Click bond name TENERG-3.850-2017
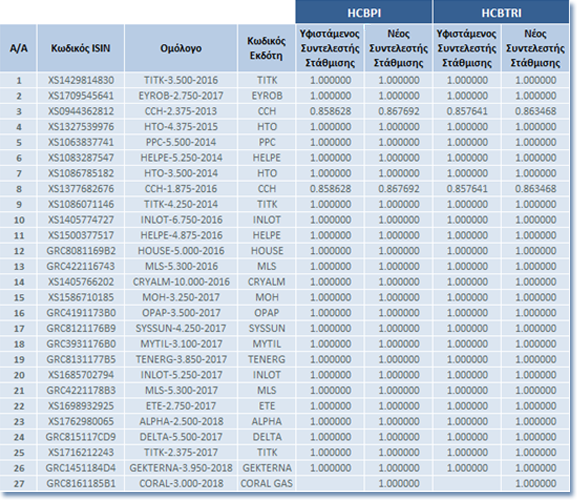The image size is (580, 504). tap(181, 360)
